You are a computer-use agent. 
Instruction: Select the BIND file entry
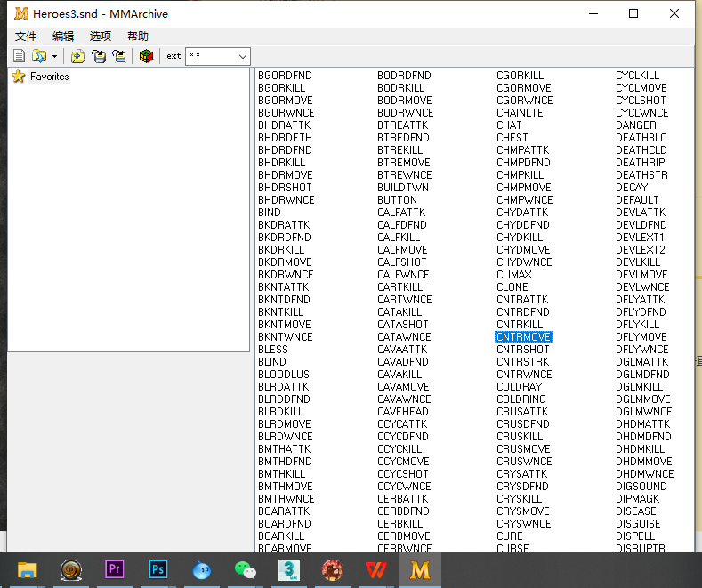[269, 212]
